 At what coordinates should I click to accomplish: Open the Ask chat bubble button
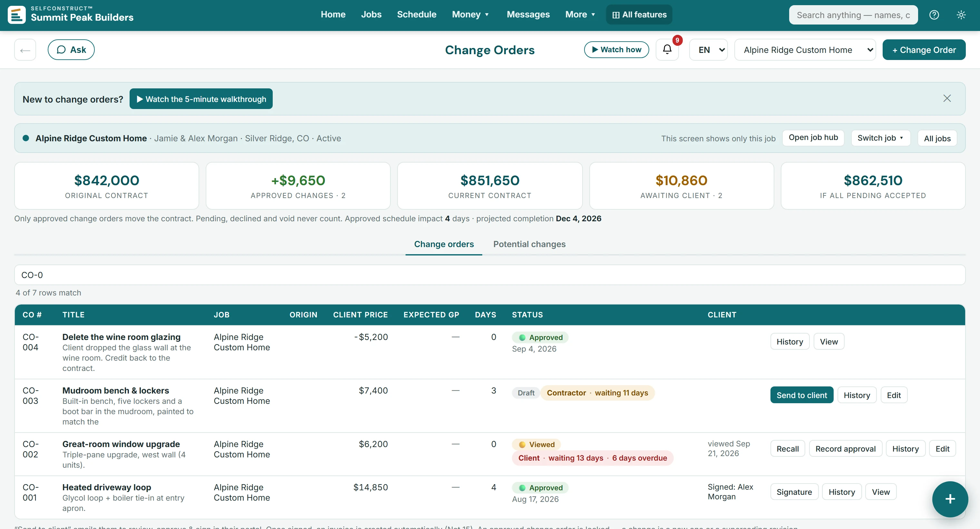pos(71,49)
